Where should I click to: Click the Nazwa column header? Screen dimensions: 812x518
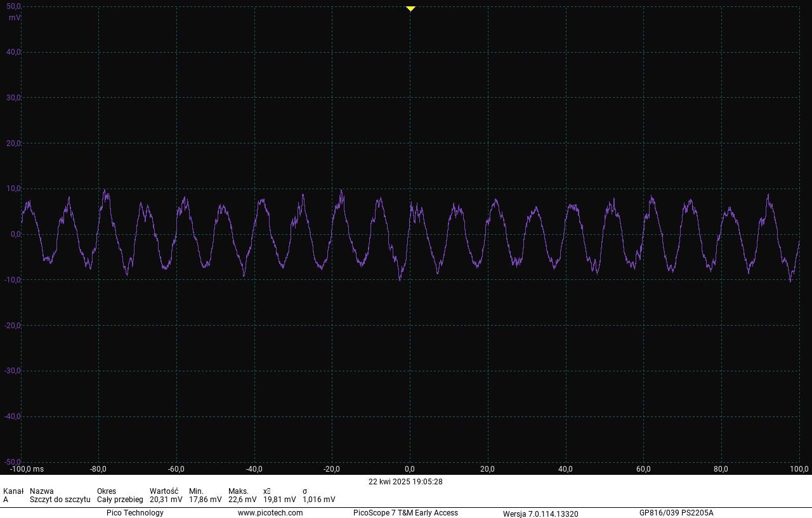coord(42,491)
